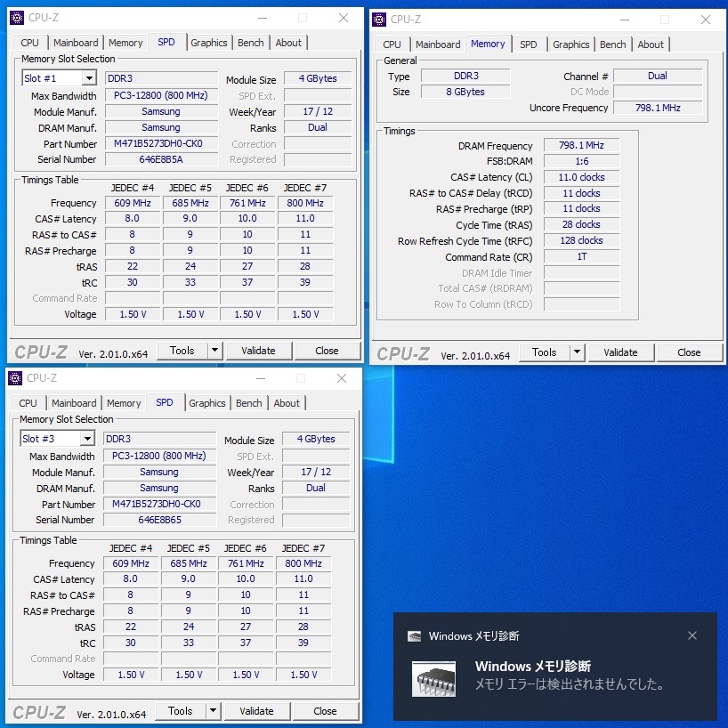728x728 pixels.
Task: Click Part Number field in Slot #1 window
Action: 161,143
